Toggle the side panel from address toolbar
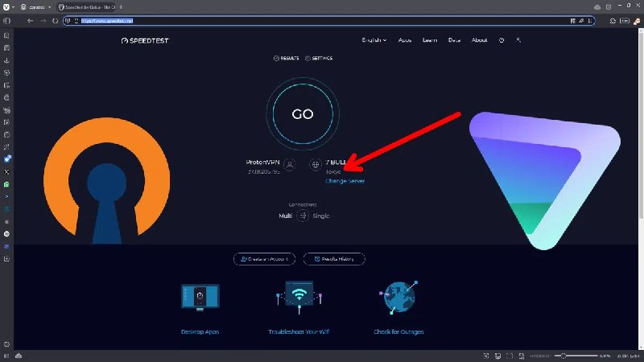644x362 pixels. tap(6, 21)
